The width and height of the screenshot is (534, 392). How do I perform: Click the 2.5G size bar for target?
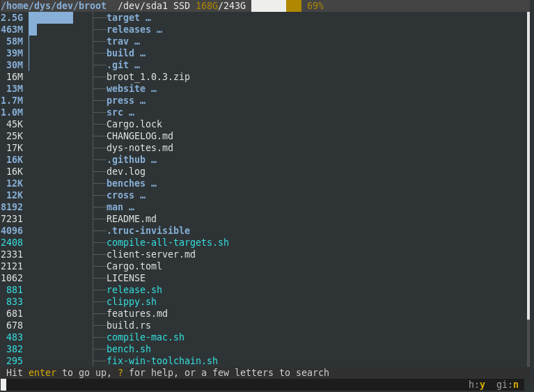click(x=51, y=17)
